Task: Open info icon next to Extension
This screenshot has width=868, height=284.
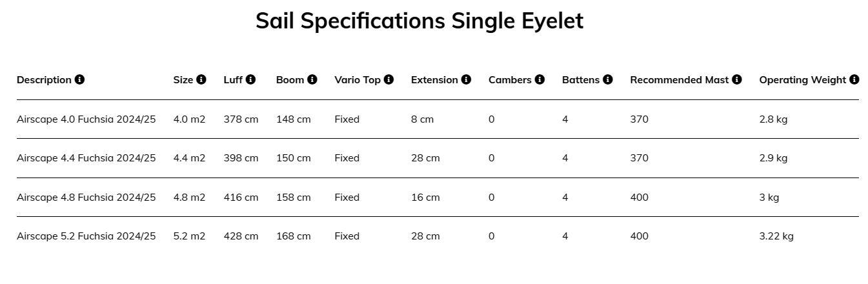Action: pyautogui.click(x=466, y=80)
